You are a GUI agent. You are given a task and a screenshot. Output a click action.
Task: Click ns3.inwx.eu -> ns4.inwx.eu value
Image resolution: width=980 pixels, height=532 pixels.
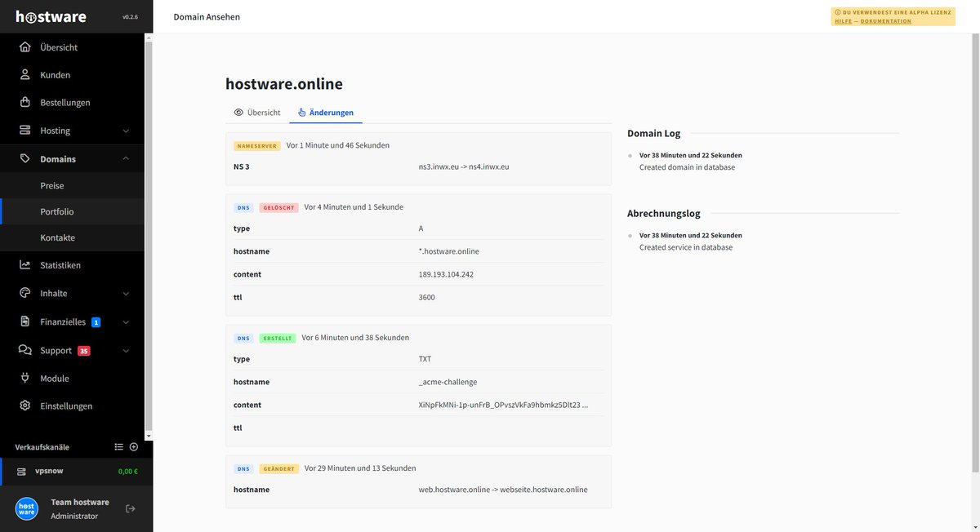pyautogui.click(x=464, y=166)
